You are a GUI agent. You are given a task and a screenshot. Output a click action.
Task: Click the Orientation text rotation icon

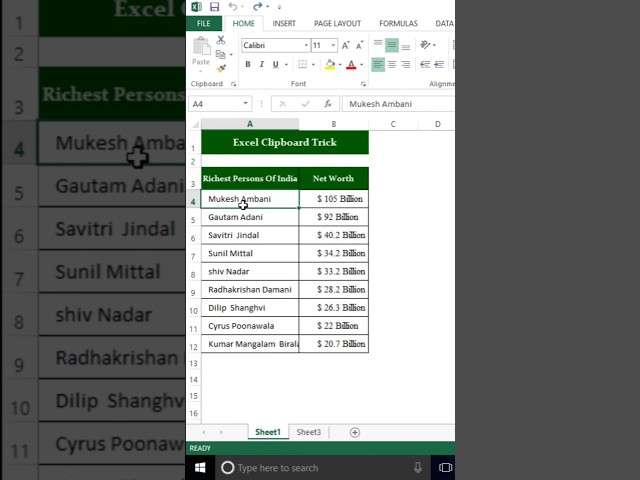coord(425,44)
